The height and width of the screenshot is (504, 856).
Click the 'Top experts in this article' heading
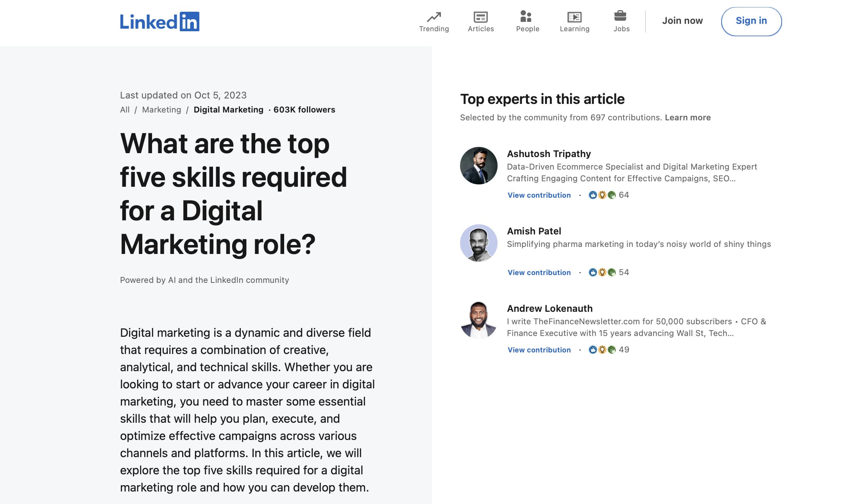542,99
